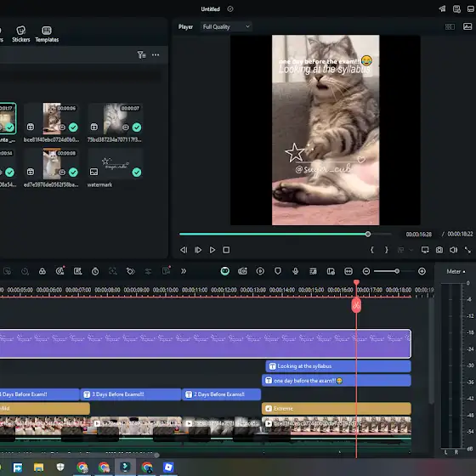Open the Full Quality dropdown
This screenshot has height=476, width=476.
point(226,26)
